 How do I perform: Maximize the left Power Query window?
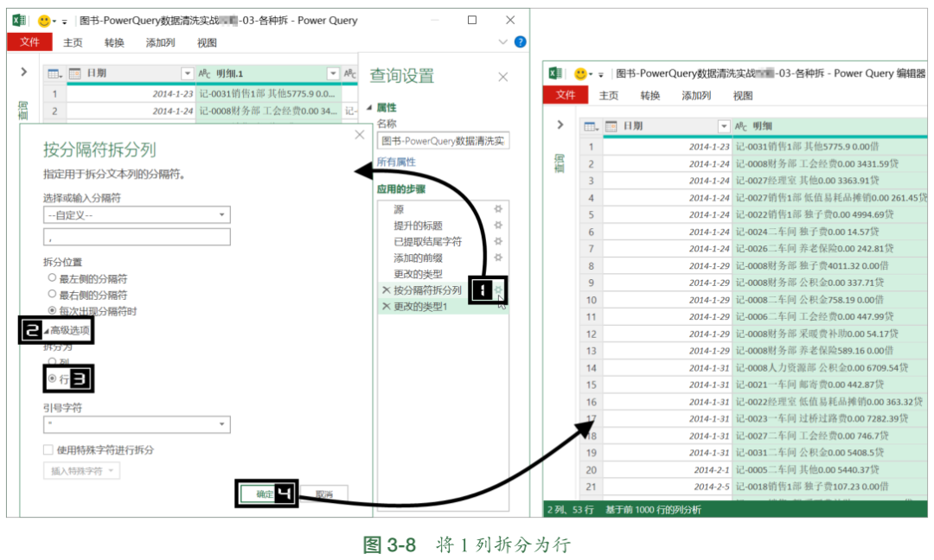pos(472,20)
